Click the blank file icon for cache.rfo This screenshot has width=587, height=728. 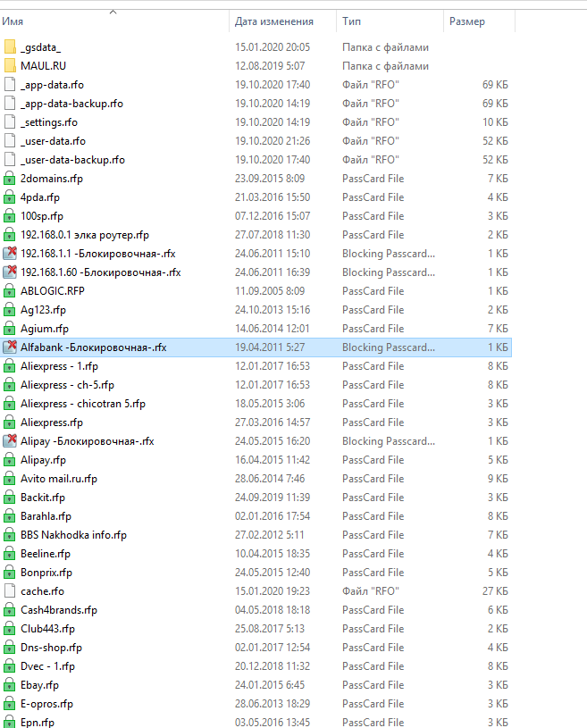coord(10,591)
